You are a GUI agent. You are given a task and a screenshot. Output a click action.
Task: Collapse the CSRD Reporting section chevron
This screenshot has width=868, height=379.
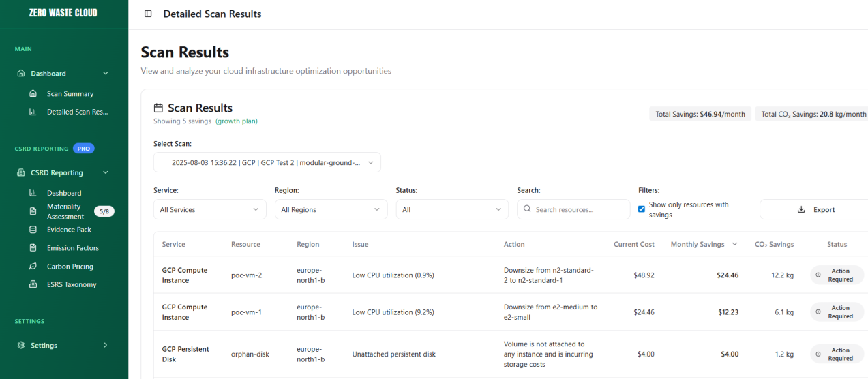pyautogui.click(x=106, y=173)
